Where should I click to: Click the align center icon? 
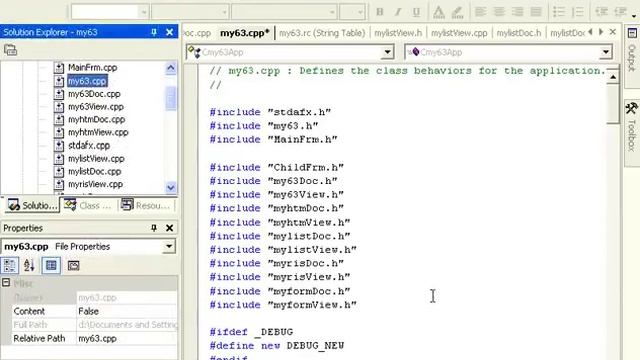499,12
